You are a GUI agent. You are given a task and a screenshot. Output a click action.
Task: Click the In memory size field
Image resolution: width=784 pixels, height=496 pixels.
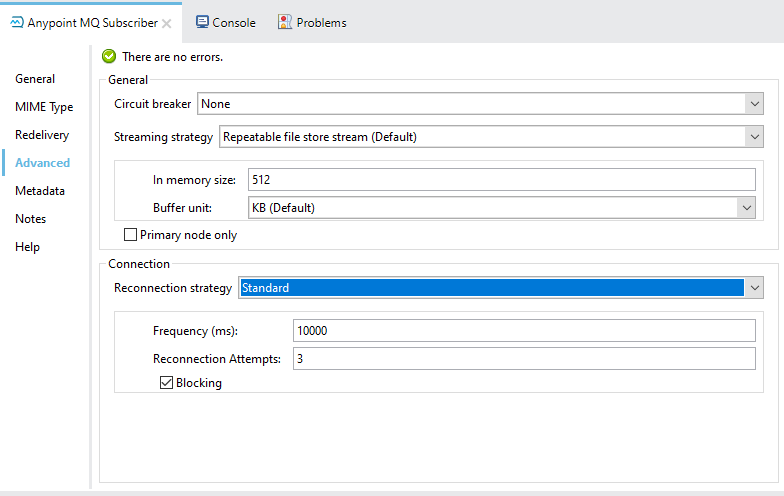point(500,180)
